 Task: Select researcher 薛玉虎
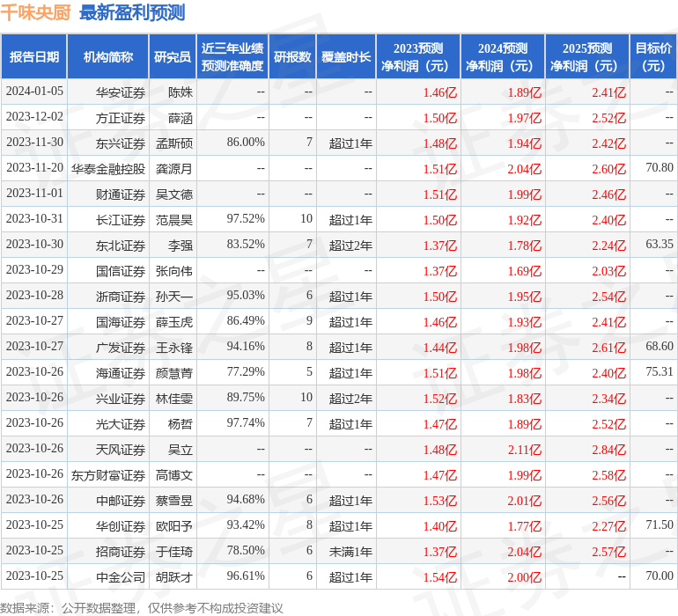pyautogui.click(x=174, y=322)
